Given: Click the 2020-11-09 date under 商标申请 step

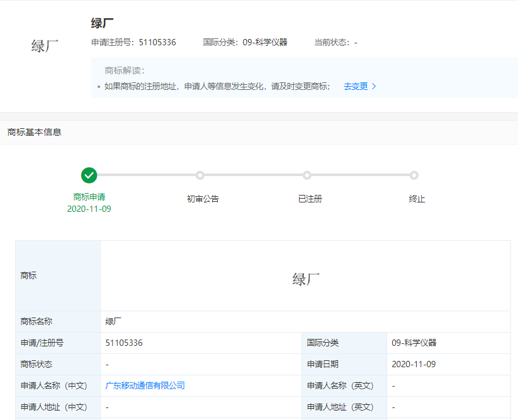Looking at the screenshot, I should click(x=89, y=209).
